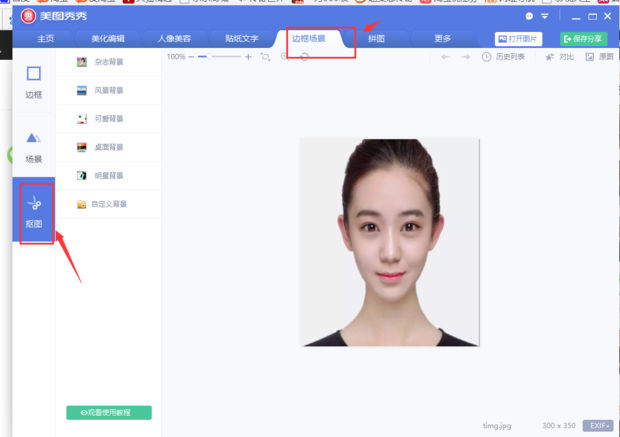Click the 对比 compare button
The height and width of the screenshot is (437, 620).
point(560,57)
